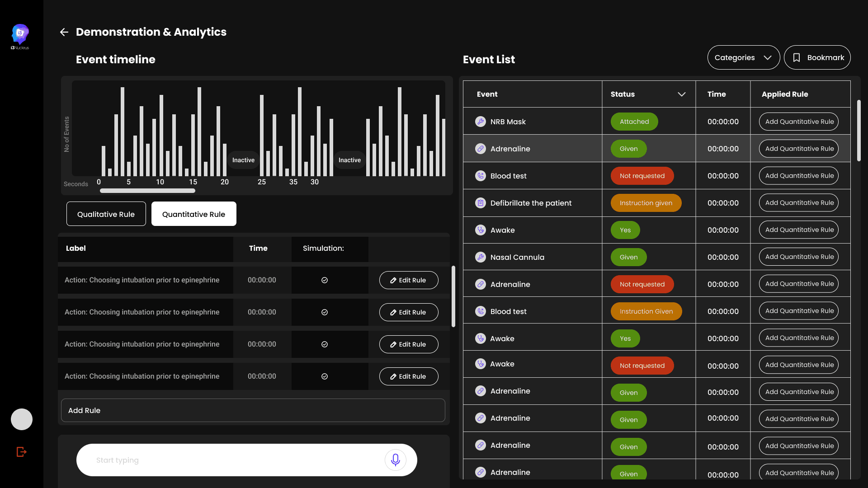The width and height of the screenshot is (868, 488).
Task: Go back using the left arrow
Action: coord(64,32)
